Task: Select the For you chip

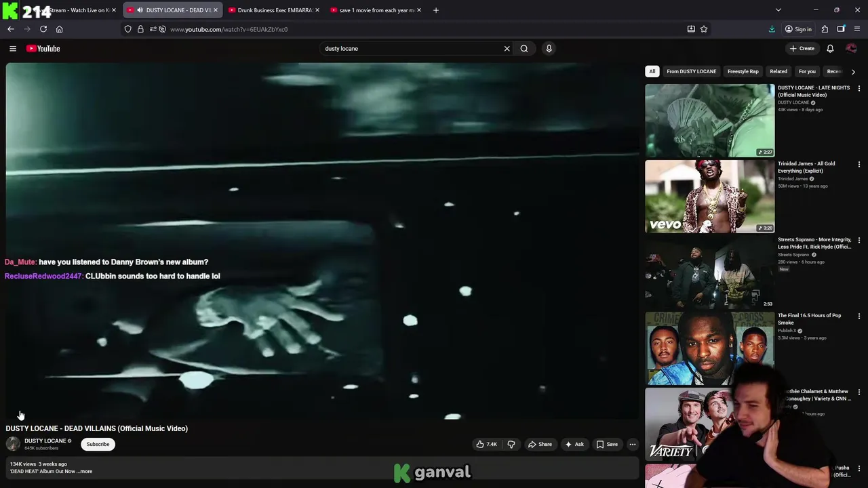Action: pos(807,71)
